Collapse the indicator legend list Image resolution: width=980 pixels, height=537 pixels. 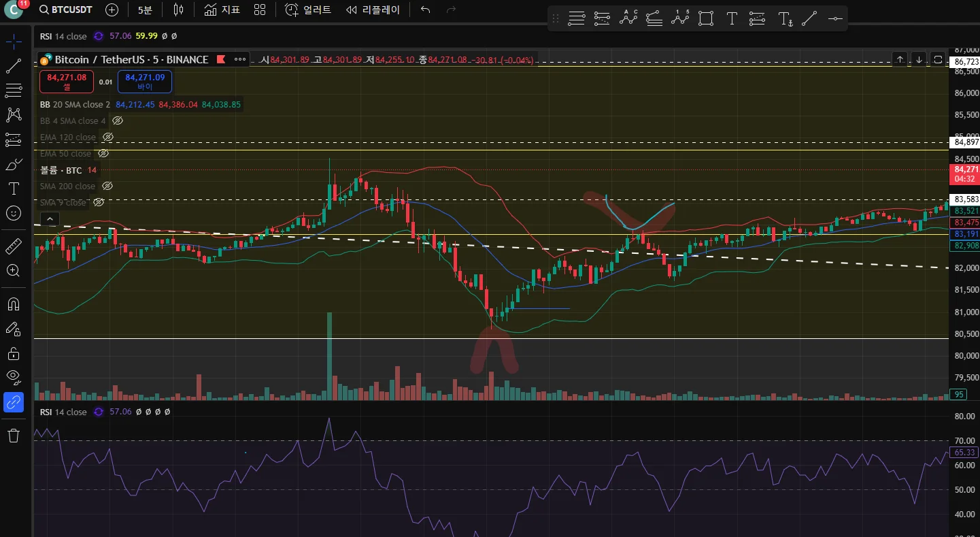click(x=50, y=219)
